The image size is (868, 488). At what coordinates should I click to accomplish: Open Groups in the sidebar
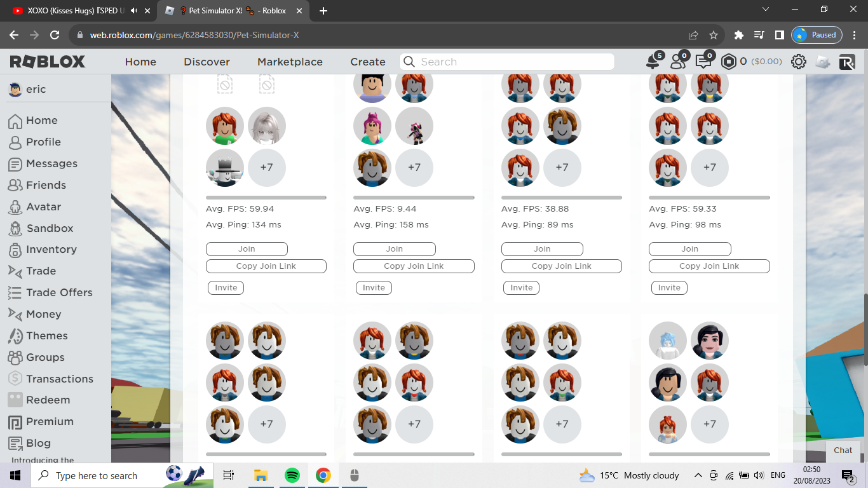pos(45,357)
